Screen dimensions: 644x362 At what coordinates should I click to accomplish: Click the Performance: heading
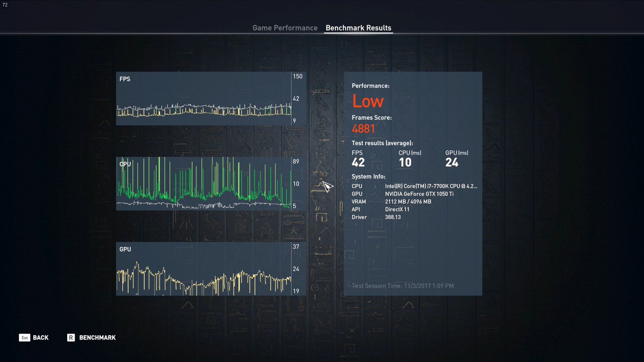[x=371, y=86]
